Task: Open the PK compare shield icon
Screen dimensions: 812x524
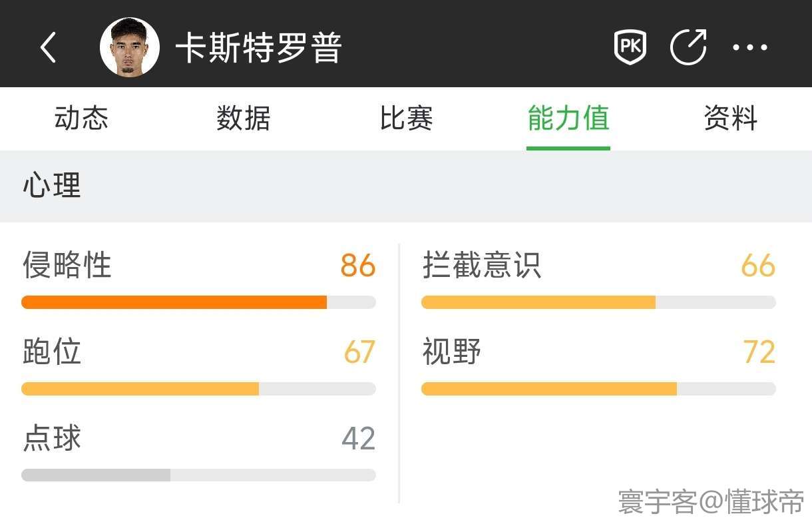Action: (x=630, y=47)
